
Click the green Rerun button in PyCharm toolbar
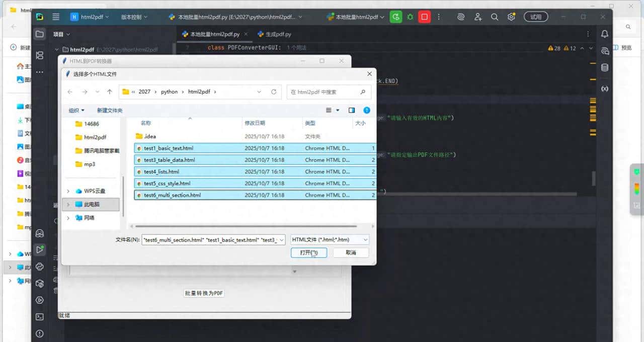coord(396,17)
